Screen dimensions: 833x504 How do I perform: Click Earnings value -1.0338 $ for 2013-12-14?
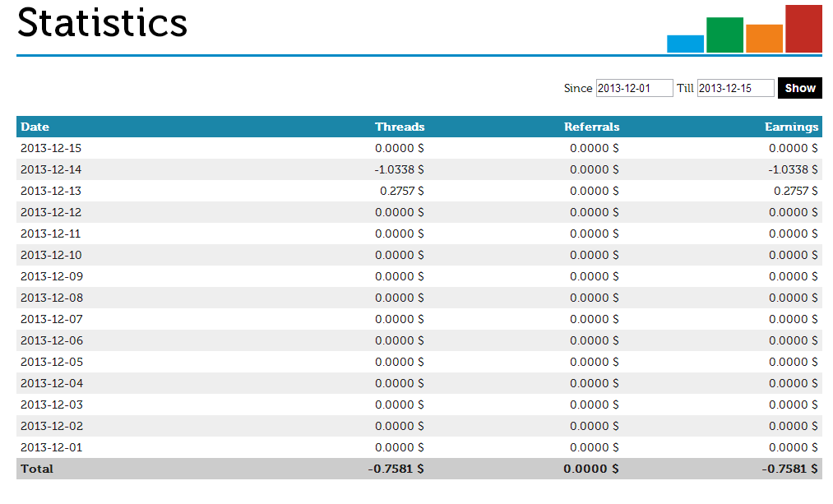(x=793, y=169)
